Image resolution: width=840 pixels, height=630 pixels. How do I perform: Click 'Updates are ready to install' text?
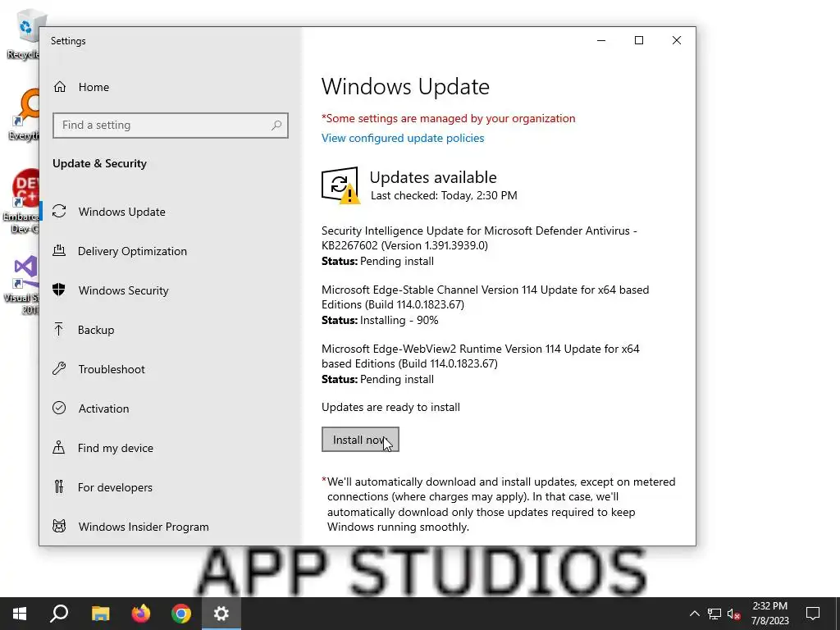[390, 407]
